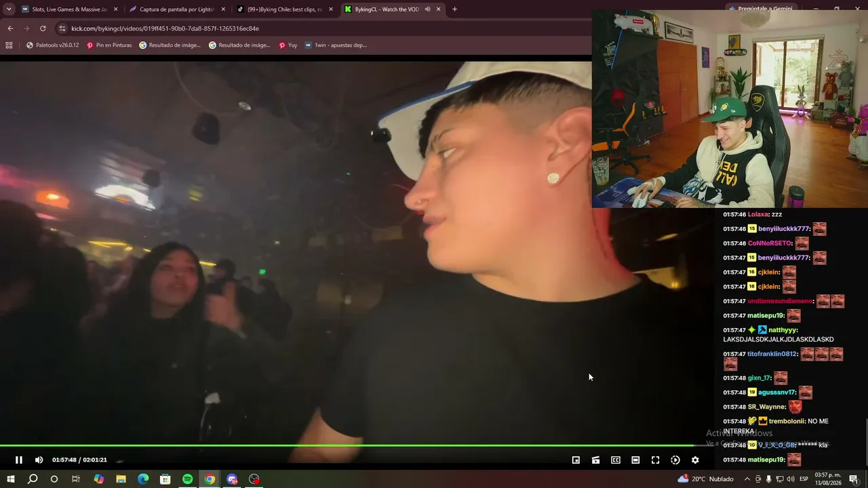Enable picture-in-picture mini player

click(x=576, y=460)
